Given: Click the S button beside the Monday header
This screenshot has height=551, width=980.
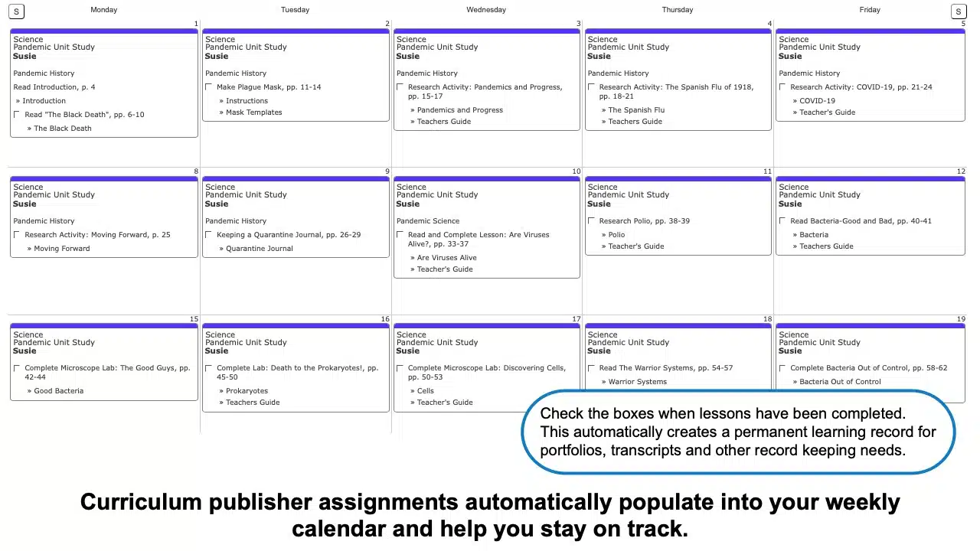Looking at the screenshot, I should pyautogui.click(x=16, y=11).
